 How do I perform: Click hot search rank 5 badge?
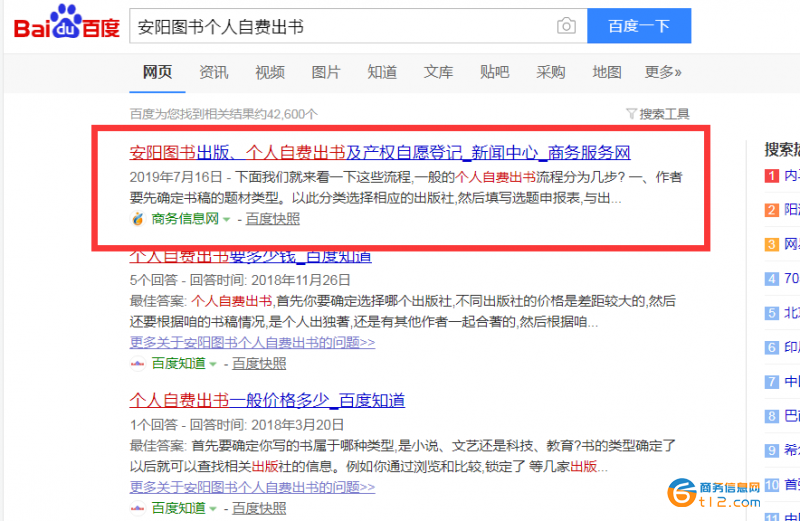pyautogui.click(x=771, y=313)
